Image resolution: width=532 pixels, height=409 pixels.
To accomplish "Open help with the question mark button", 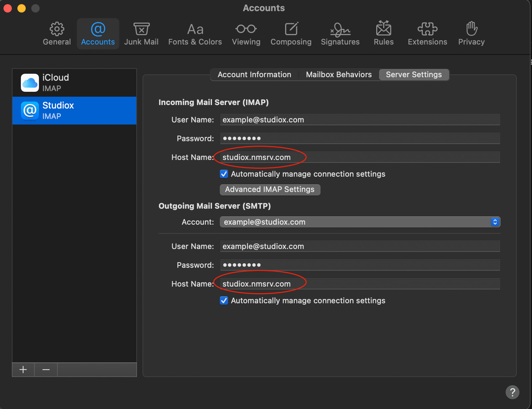I will click(512, 392).
